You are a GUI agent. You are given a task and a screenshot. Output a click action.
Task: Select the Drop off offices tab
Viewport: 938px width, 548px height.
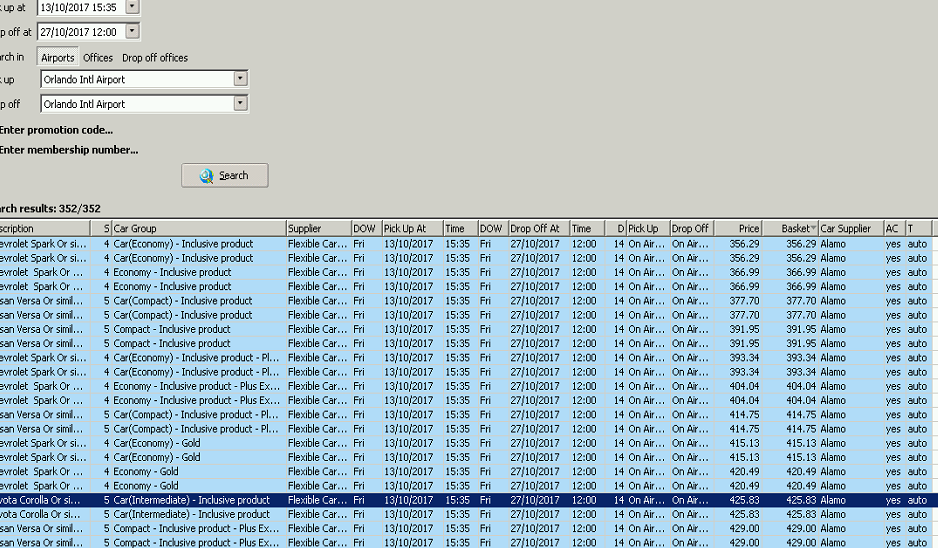click(155, 58)
